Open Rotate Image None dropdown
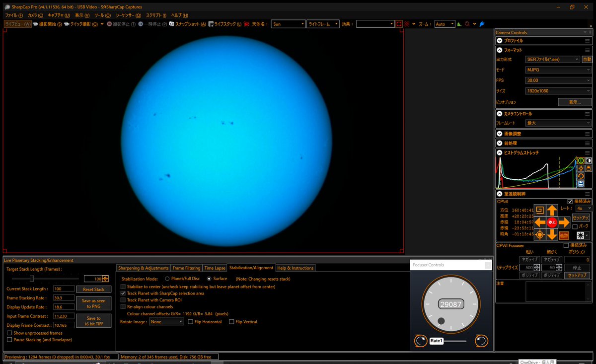This screenshot has width=596, height=364. point(166,322)
